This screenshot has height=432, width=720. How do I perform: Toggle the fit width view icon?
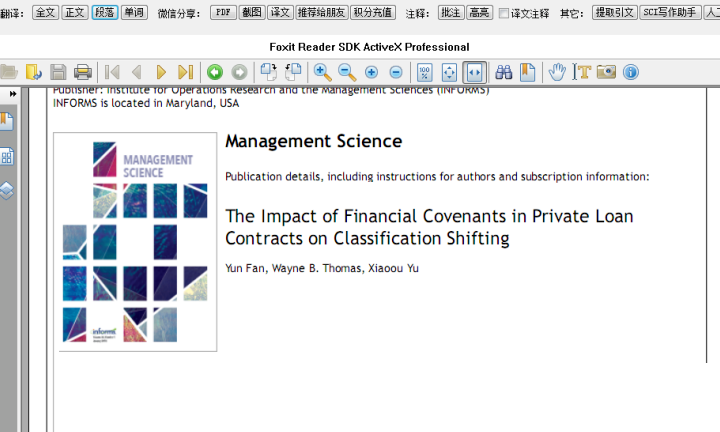click(x=474, y=72)
